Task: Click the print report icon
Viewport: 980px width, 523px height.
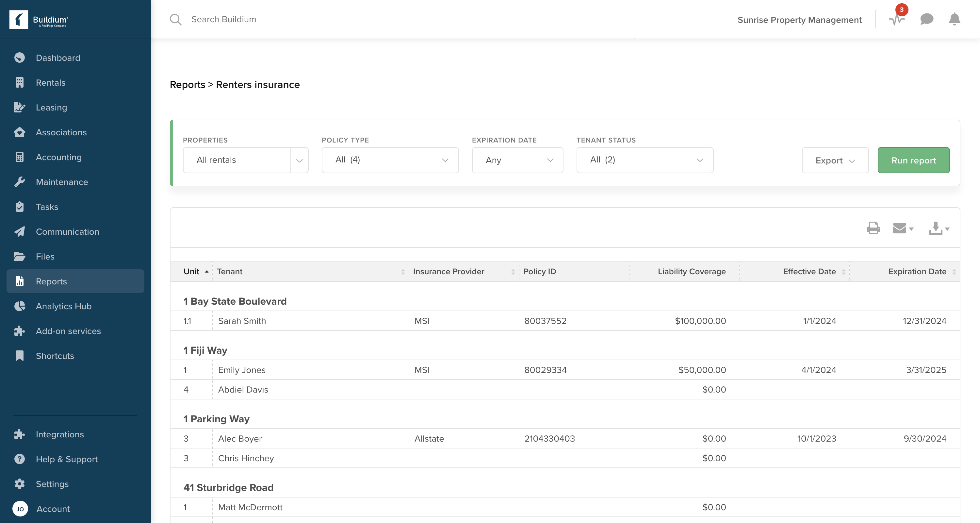Action: click(x=873, y=228)
